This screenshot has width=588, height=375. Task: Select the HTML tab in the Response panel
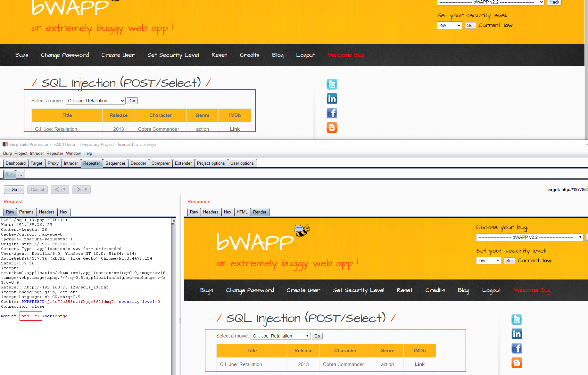click(242, 212)
